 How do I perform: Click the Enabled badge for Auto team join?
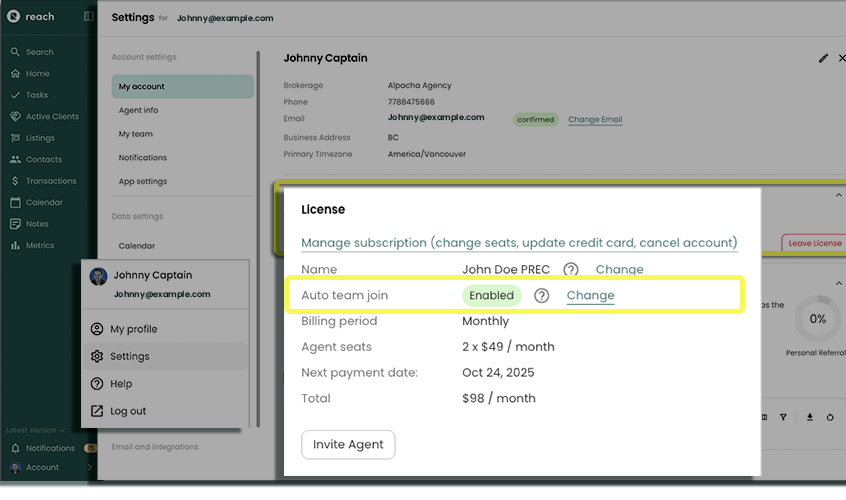492,296
